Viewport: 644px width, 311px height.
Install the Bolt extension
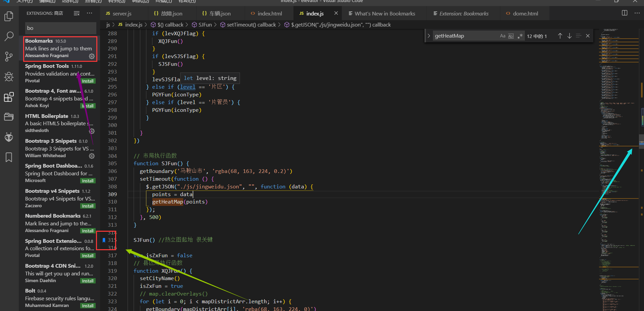[x=88, y=306]
